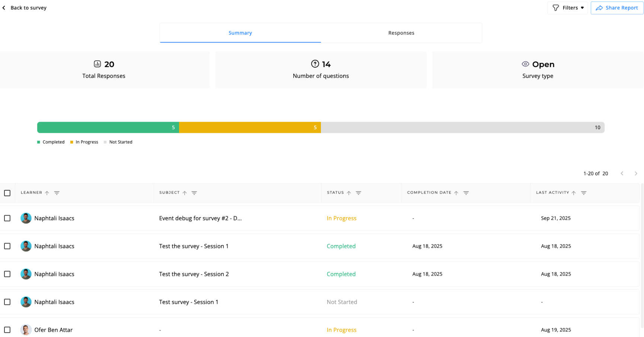Open the Status column filter icon
This screenshot has width=644, height=337.
tap(358, 193)
